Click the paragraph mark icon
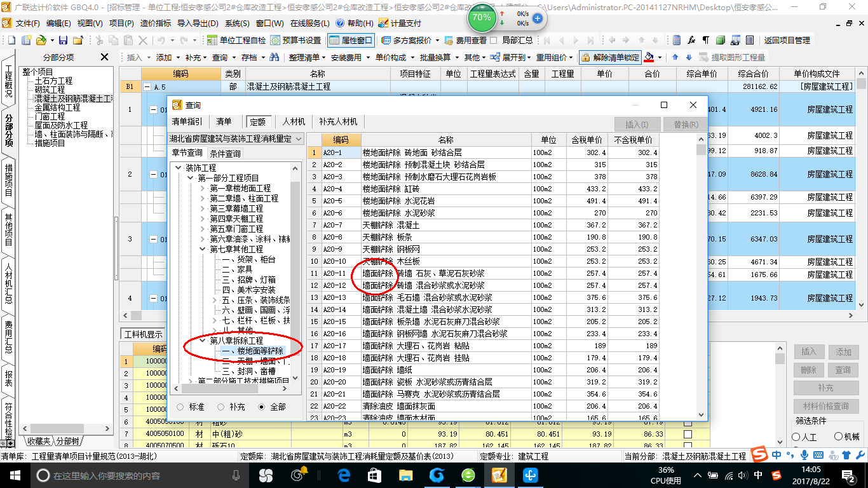This screenshot has width=868, height=488. 706,40
